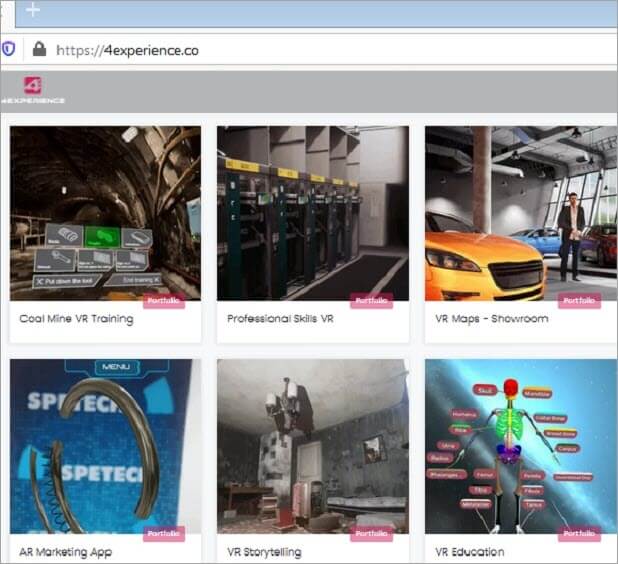Screen dimensions: 618x564
Task: Click the 4Experience logo in header
Action: pos(33,90)
